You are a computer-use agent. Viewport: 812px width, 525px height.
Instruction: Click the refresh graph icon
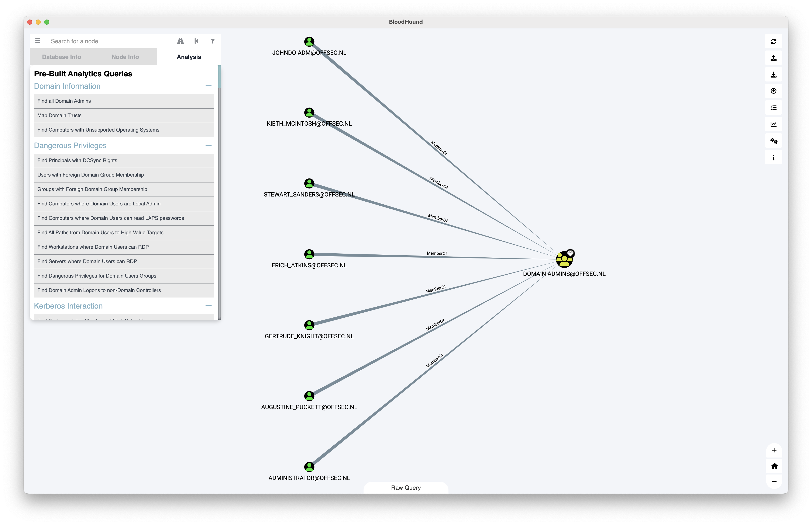[773, 42]
